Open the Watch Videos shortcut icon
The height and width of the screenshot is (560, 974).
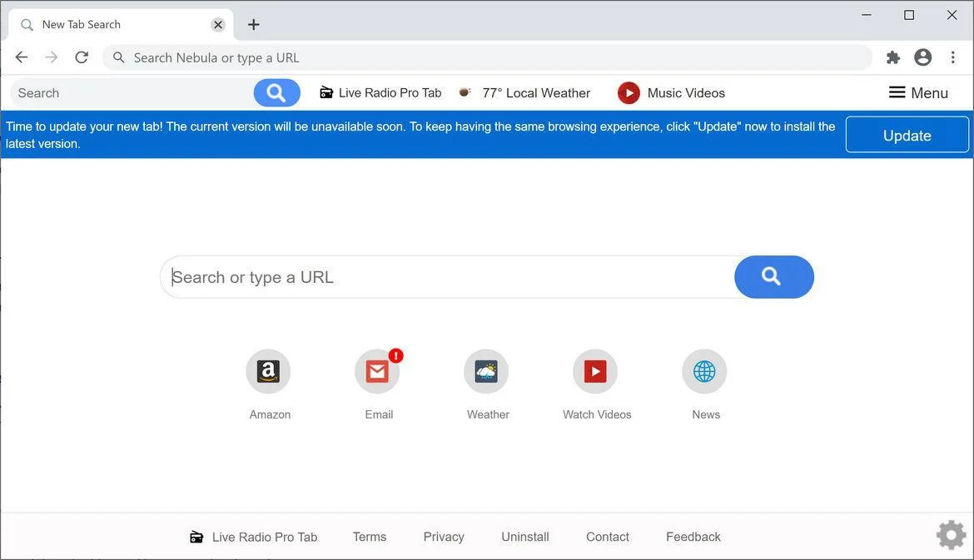pyautogui.click(x=595, y=371)
